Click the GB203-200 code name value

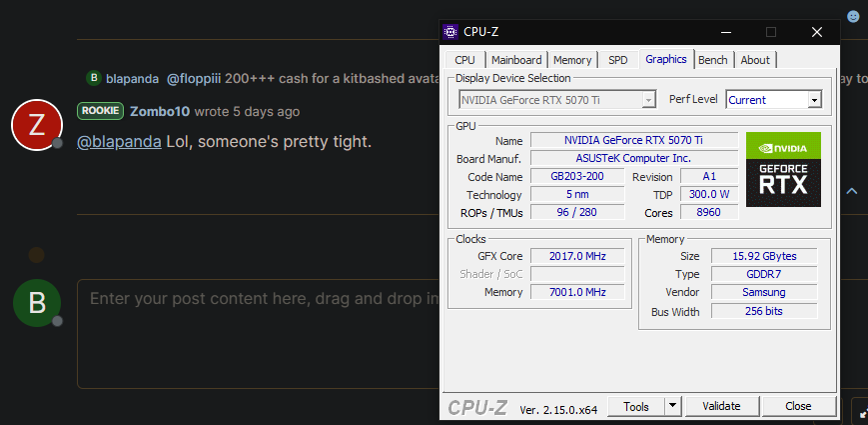pyautogui.click(x=577, y=176)
